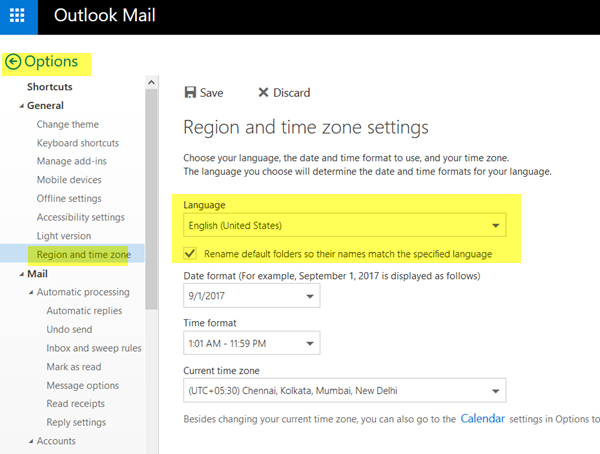Select Automatic replies option

pos(84,311)
